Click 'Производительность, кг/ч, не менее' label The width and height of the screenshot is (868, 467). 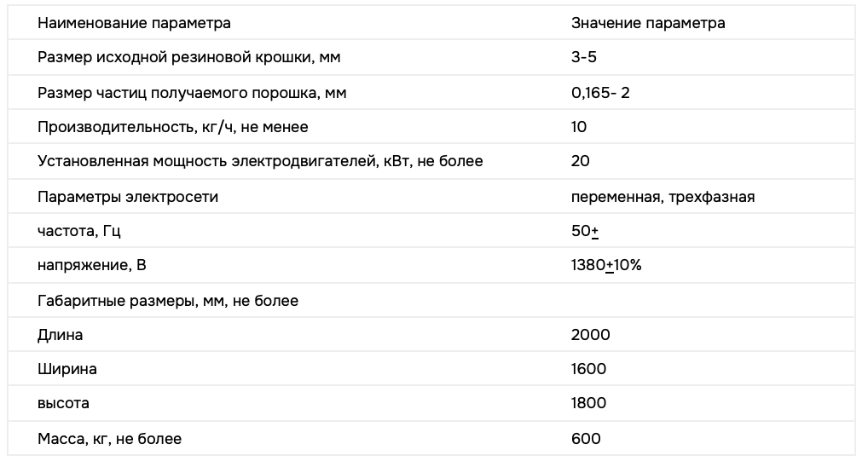point(173,127)
